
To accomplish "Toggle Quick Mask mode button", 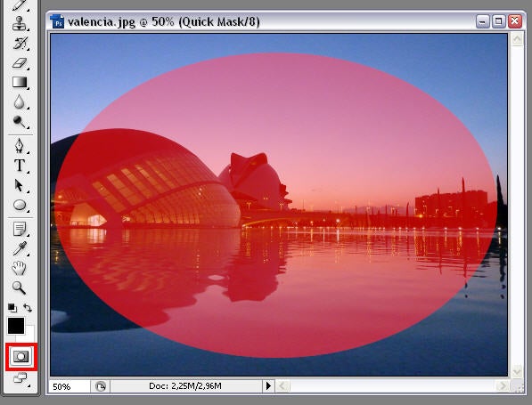I will (x=21, y=357).
